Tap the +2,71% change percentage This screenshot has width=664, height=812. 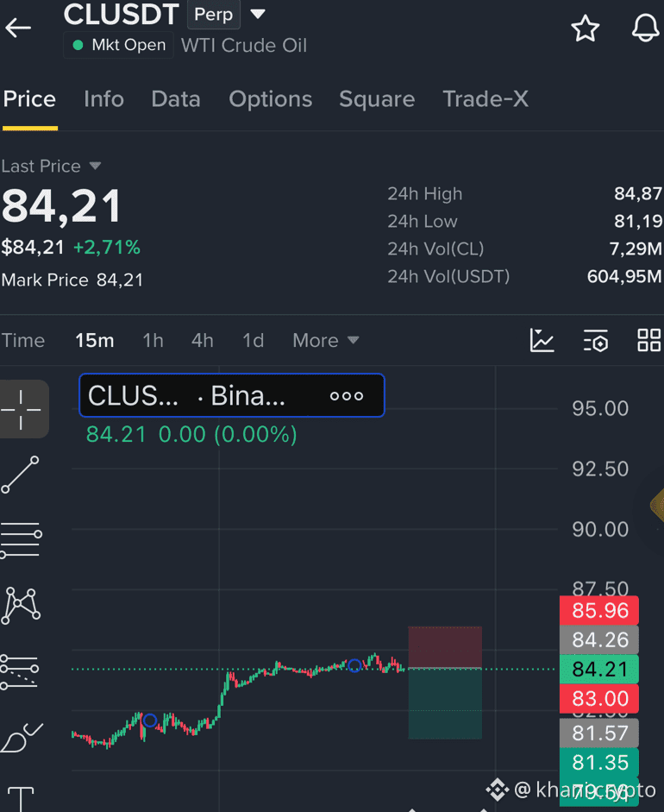coord(107,248)
